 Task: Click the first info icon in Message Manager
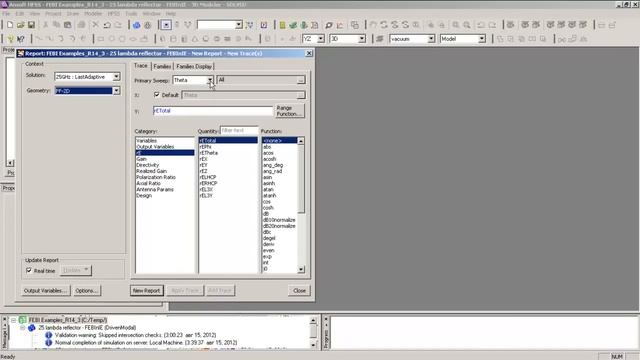point(49,335)
